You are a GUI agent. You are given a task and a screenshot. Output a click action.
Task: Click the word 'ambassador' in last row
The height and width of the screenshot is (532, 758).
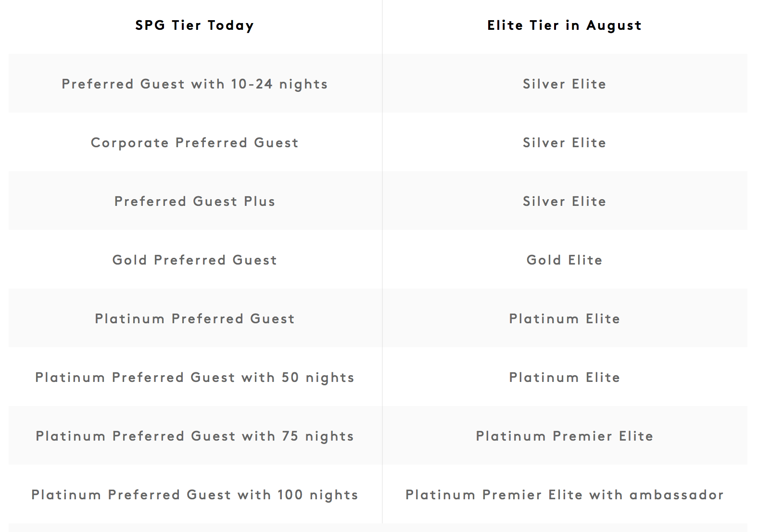pyautogui.click(x=676, y=494)
